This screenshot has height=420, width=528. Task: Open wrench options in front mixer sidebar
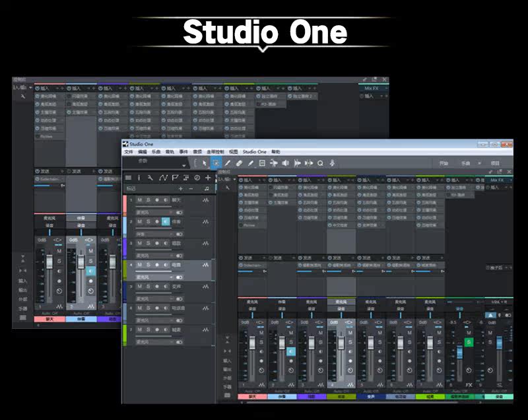(x=228, y=188)
